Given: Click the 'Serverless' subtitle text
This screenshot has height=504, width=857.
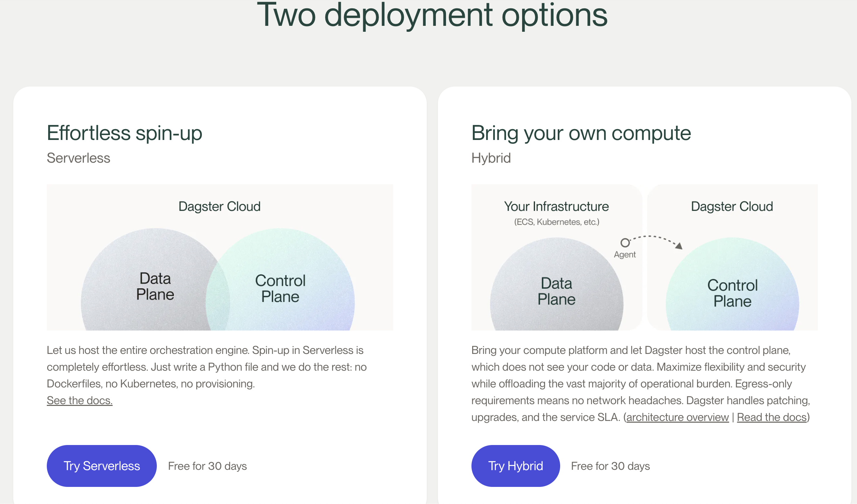Looking at the screenshot, I should pyautogui.click(x=79, y=158).
